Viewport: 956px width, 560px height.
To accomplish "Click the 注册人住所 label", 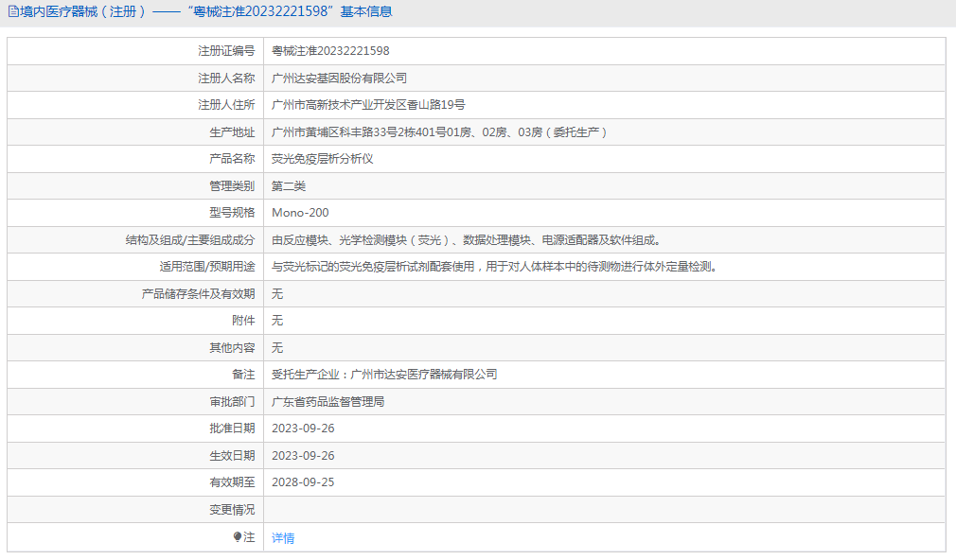I will click(x=226, y=105).
